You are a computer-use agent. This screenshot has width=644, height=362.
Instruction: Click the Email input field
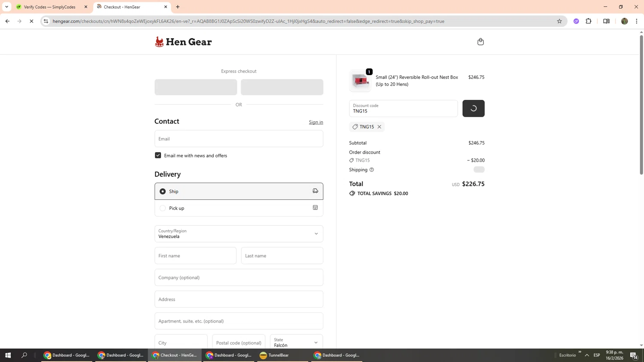[x=239, y=139]
